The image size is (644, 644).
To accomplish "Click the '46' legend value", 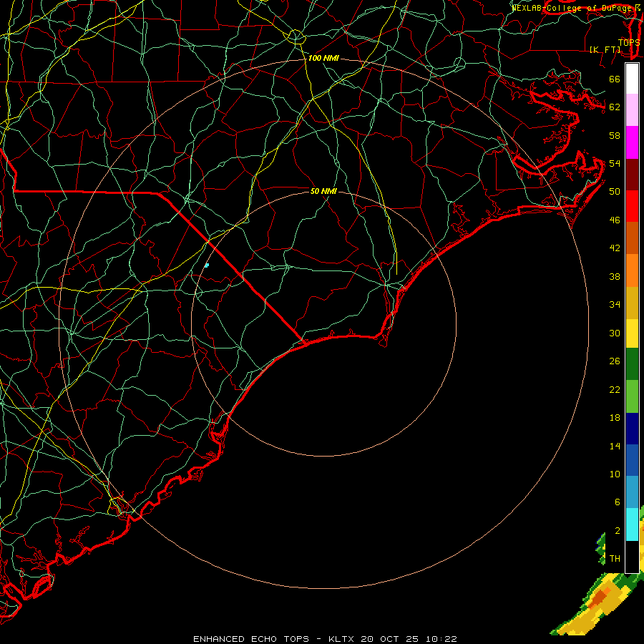I will (x=615, y=220).
